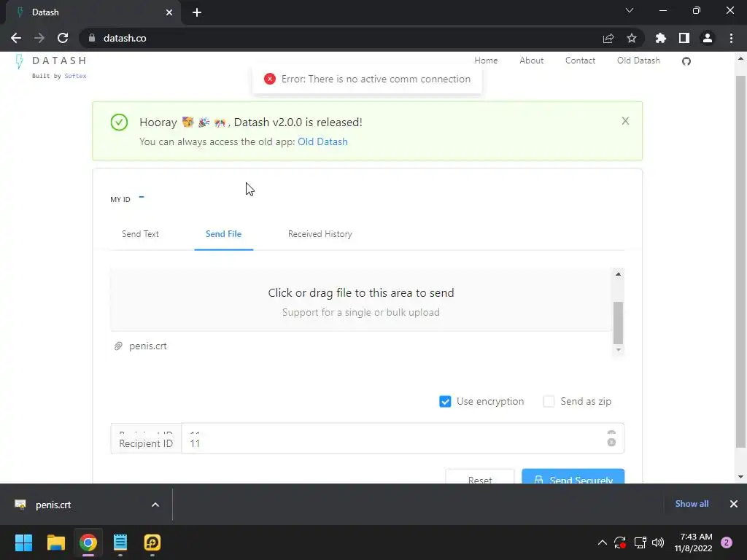Follow the Old Datash link in the banner

(x=322, y=142)
